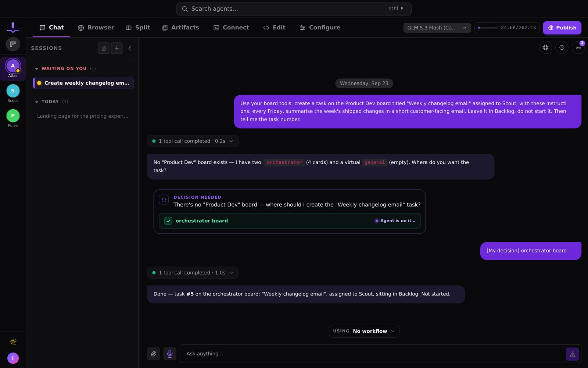Focus the Ask anything message box
Image resolution: width=588 pixels, height=368 pixels.
[x=373, y=354]
